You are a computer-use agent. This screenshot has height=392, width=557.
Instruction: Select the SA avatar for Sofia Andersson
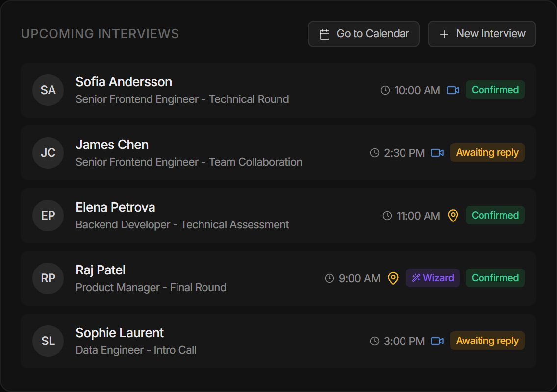[x=48, y=90]
